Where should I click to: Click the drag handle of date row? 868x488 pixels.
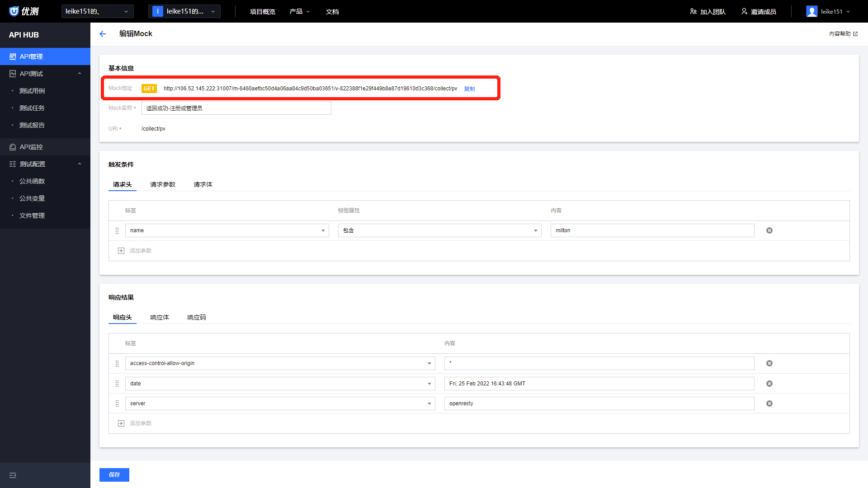click(x=117, y=384)
